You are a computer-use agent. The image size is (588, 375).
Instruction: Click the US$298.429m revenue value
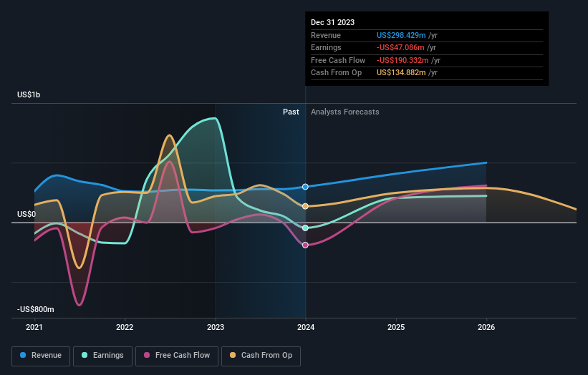coord(401,35)
